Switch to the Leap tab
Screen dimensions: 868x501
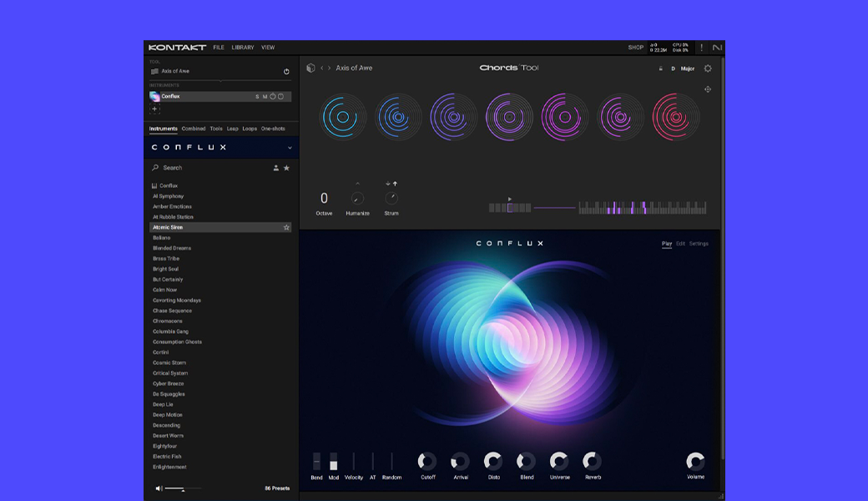(233, 129)
